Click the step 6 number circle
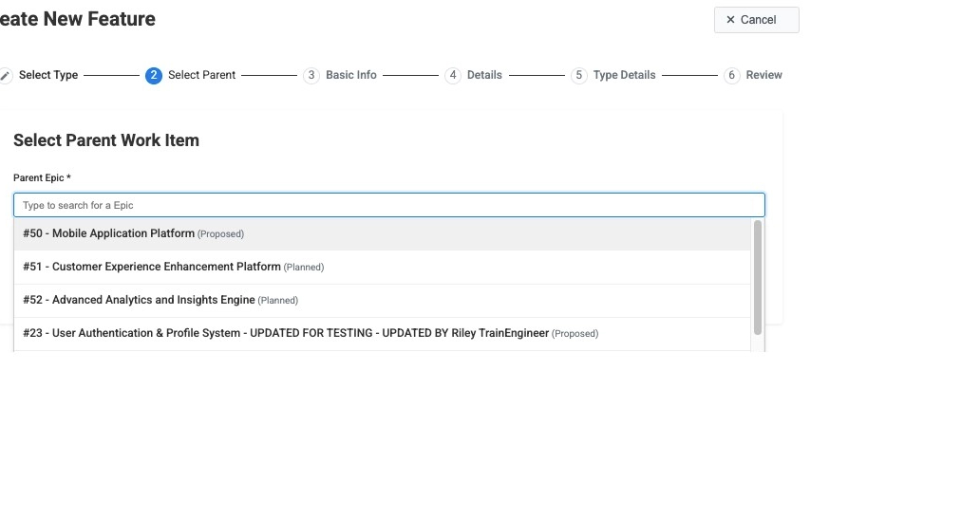The height and width of the screenshot is (519, 980). click(732, 76)
